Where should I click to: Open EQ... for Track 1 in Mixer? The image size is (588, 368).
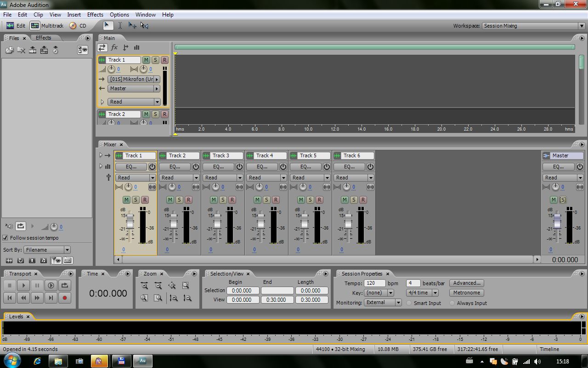click(x=131, y=167)
